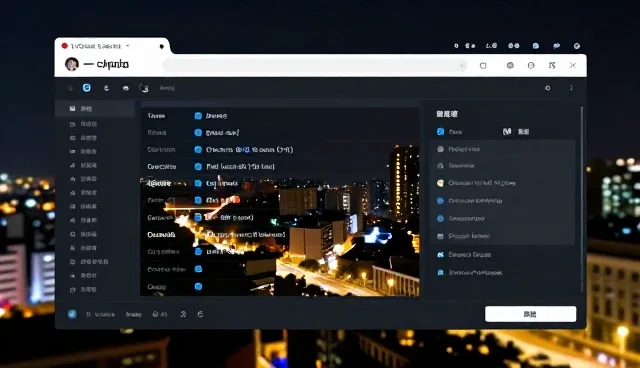Click the cream-colored circle icon in the right panel list
This screenshot has height=368, width=640.
pyautogui.click(x=440, y=183)
